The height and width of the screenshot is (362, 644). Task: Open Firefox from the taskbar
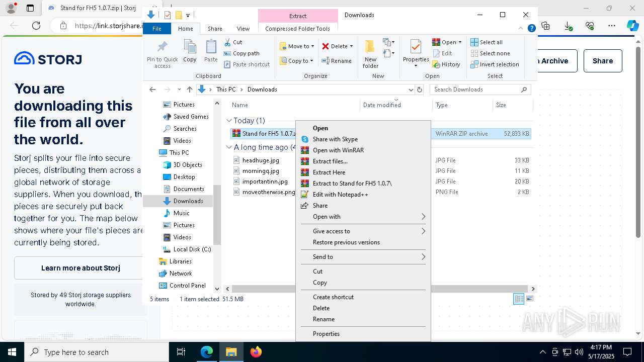256,352
